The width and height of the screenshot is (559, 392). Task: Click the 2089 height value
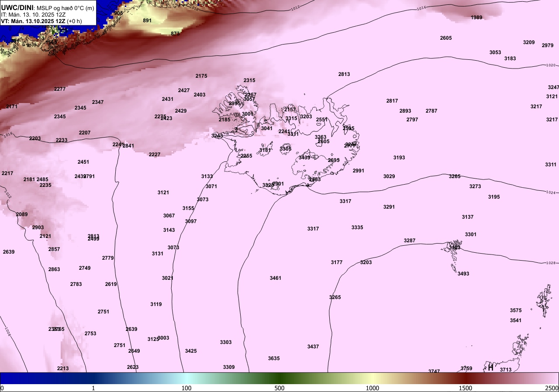[22, 214]
